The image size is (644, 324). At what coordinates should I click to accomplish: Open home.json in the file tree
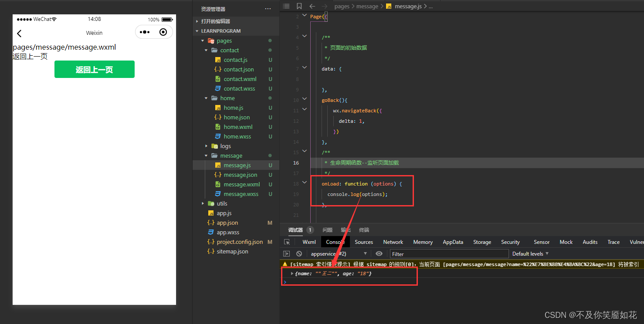click(236, 118)
